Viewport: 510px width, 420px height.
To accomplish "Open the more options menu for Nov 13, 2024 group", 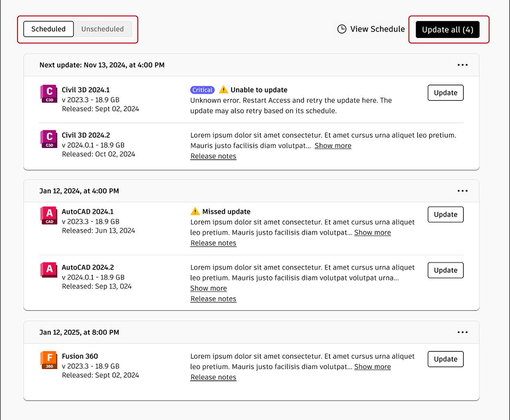I will (x=463, y=65).
